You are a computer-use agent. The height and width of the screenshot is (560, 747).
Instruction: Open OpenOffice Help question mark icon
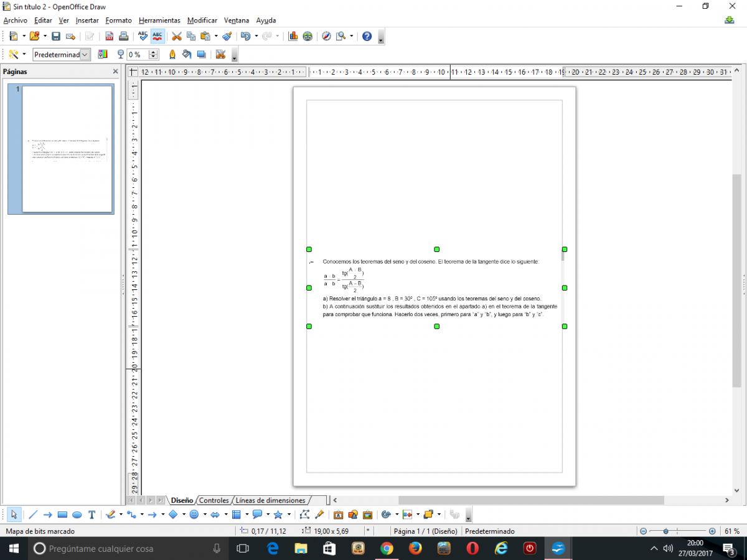coord(367,36)
